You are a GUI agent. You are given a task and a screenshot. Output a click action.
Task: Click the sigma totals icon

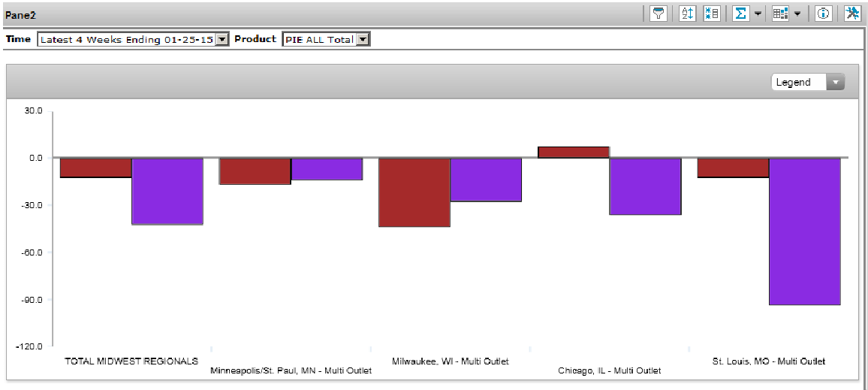(740, 14)
